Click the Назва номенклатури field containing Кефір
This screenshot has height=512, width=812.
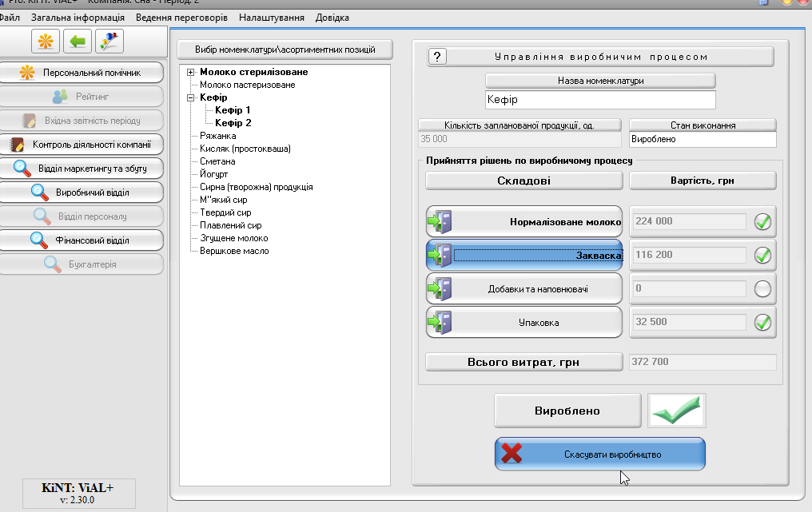600,99
